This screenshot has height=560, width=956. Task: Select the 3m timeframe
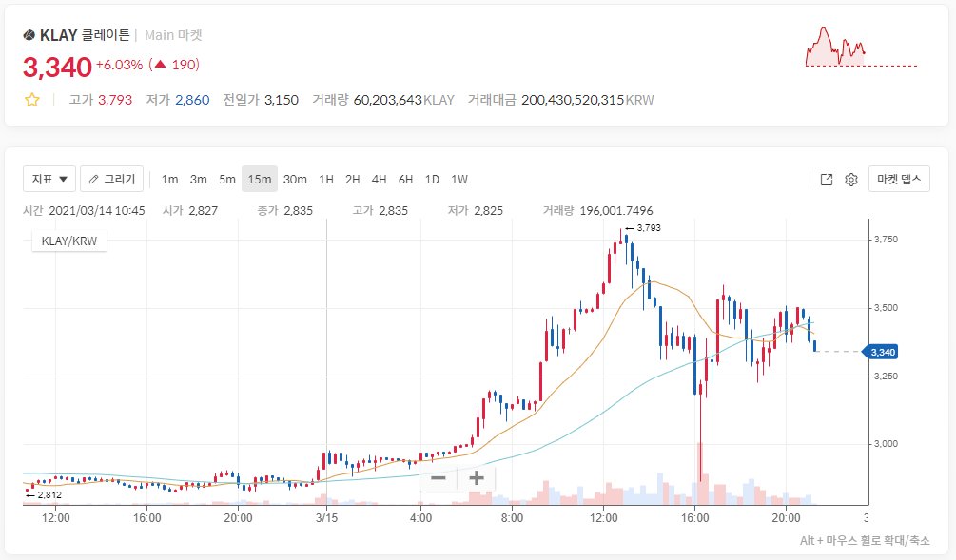[x=198, y=179]
